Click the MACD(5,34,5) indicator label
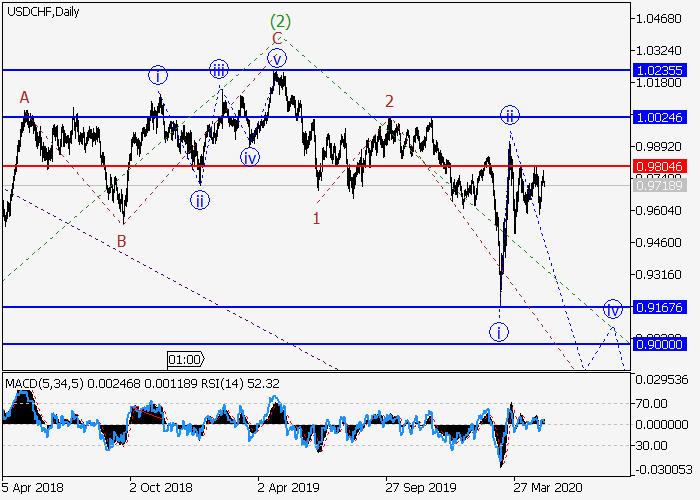 click(41, 383)
